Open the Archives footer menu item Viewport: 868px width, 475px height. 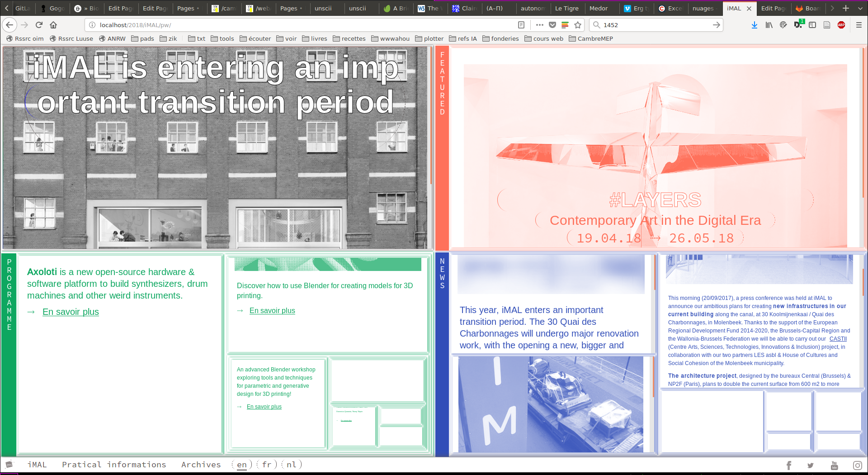tap(201, 465)
